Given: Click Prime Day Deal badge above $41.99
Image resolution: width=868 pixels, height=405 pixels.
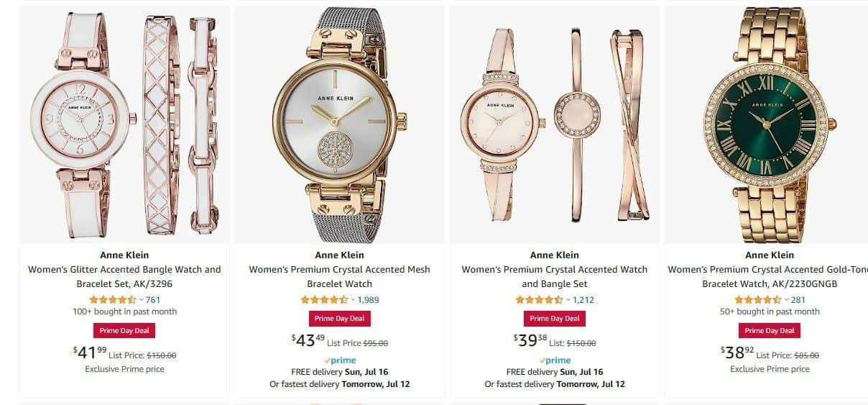Looking at the screenshot, I should click(x=124, y=331).
